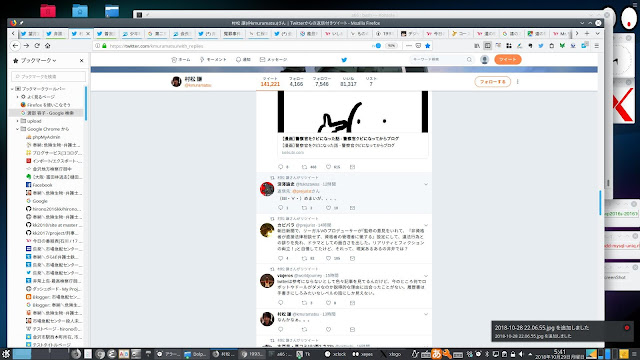Open page actions three-dot menu in address bar

pos(409,46)
